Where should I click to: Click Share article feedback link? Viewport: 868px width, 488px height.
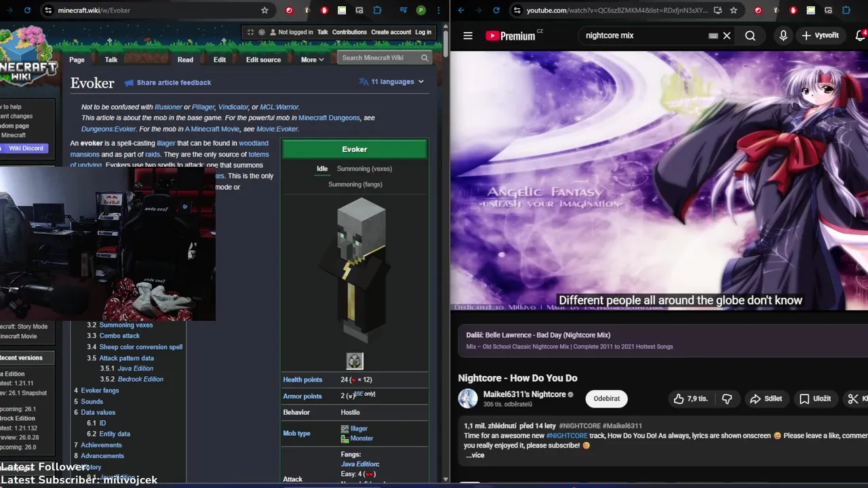pos(167,83)
